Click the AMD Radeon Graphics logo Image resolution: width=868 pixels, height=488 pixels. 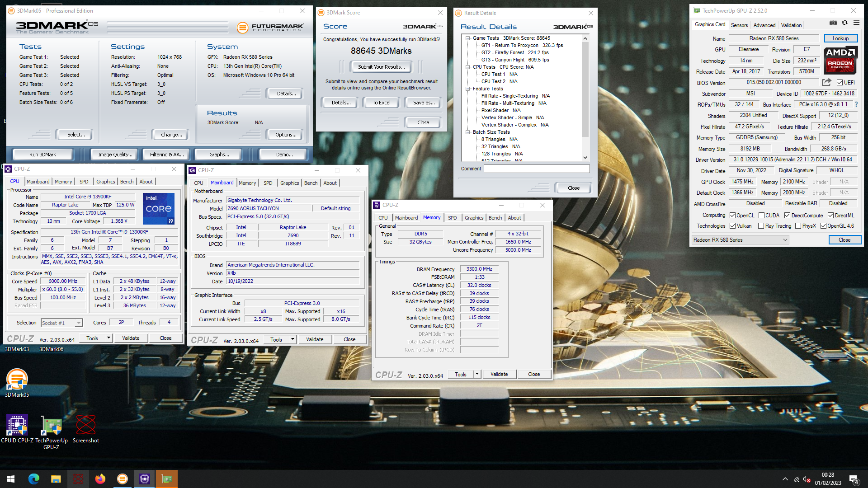840,60
